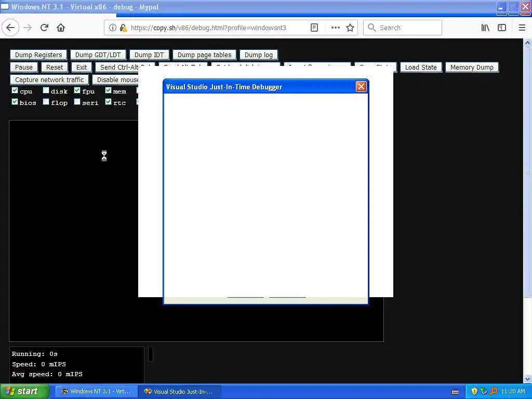Pause the emulator
Image resolution: width=532 pixels, height=399 pixels.
[24, 68]
